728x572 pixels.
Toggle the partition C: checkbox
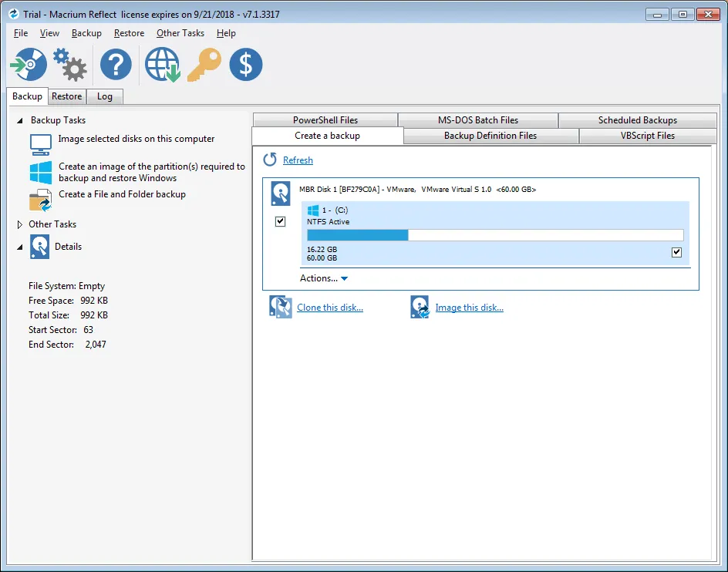tap(676, 253)
